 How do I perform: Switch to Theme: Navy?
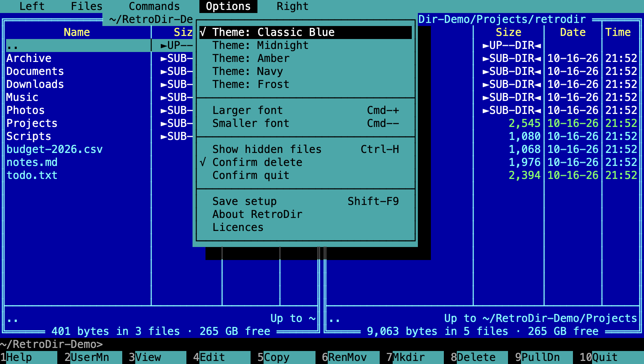[306, 71]
